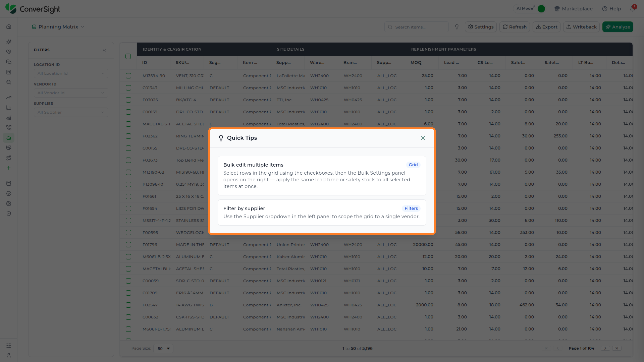This screenshot has height=362, width=644.
Task: Select the row checkbox for M13594-90
Action: [128, 76]
